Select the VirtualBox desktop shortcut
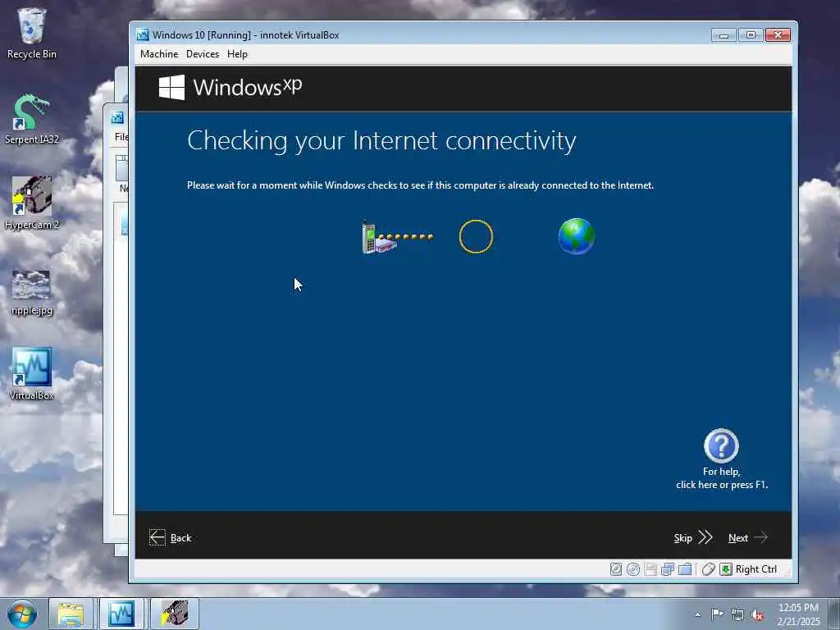Screen dimensions: 840x630 (32, 374)
